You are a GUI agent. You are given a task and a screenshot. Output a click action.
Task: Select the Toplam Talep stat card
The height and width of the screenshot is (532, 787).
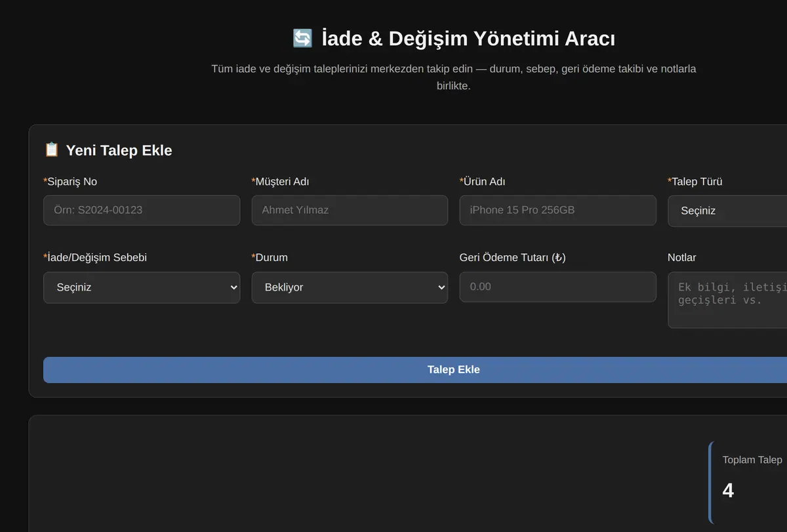click(748, 482)
